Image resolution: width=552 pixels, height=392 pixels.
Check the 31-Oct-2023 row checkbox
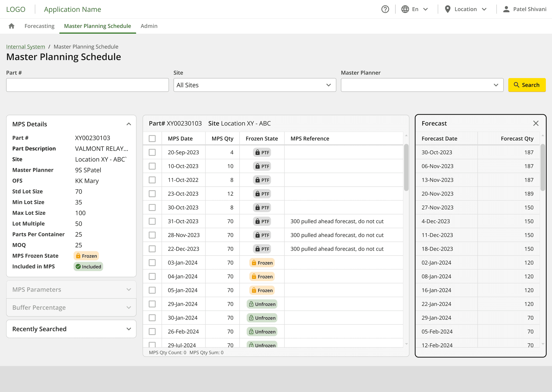[152, 221]
